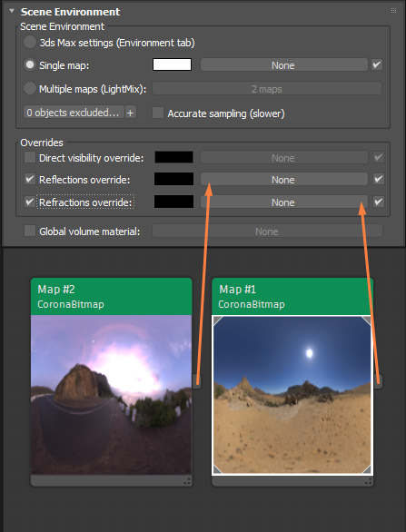Screen dimensions: 406x532
Task: Enable Direct visibility override checkbox
Action: tap(30, 157)
